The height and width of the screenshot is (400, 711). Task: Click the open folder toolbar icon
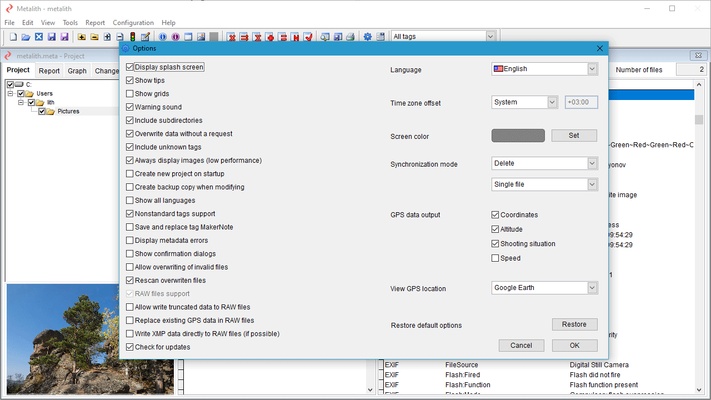pos(26,37)
